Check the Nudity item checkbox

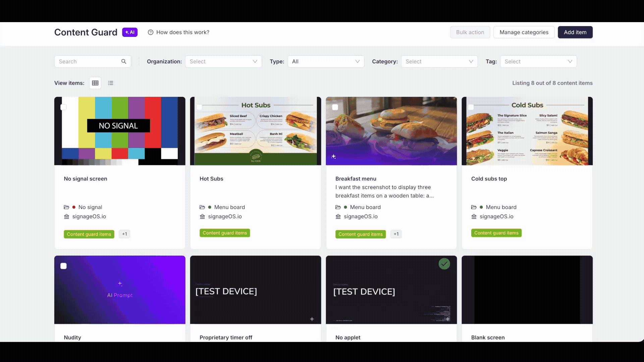(63, 266)
